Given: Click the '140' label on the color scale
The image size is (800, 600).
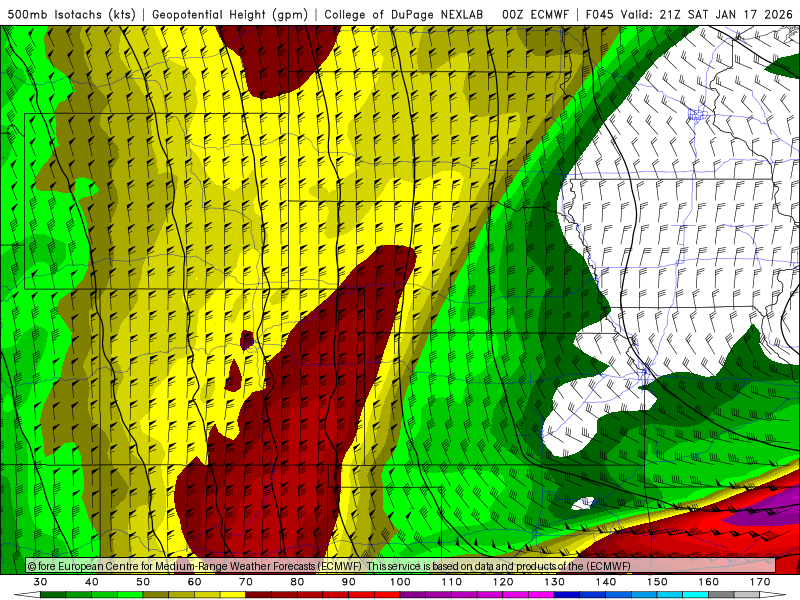Looking at the screenshot, I should (x=606, y=582).
